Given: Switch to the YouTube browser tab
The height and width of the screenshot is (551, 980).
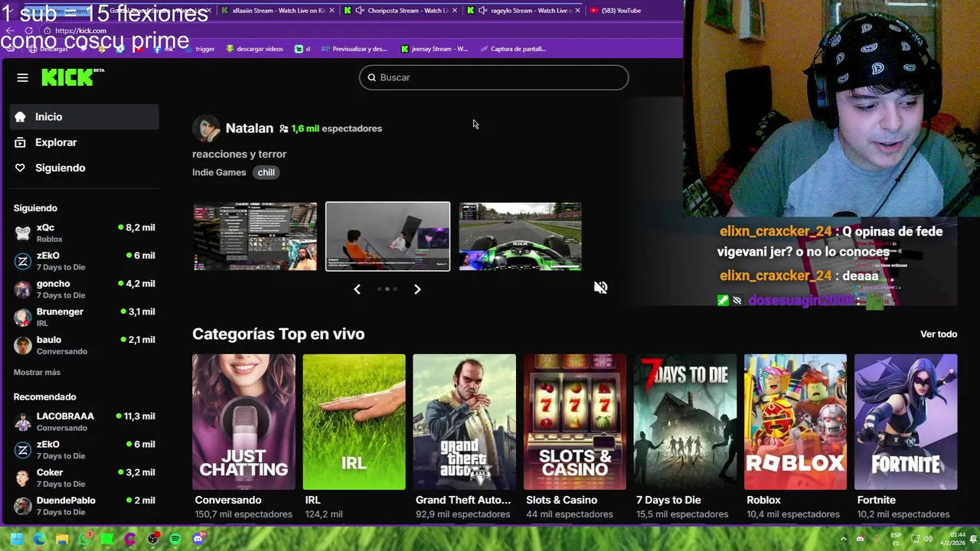Looking at the screenshot, I should pyautogui.click(x=616, y=11).
